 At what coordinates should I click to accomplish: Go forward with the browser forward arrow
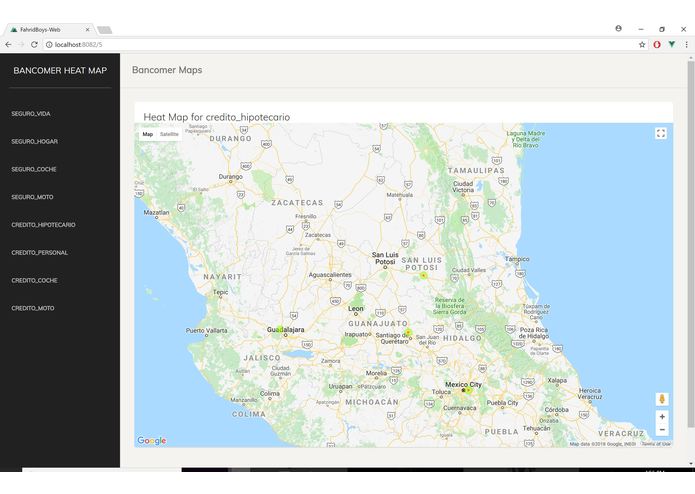click(x=21, y=44)
